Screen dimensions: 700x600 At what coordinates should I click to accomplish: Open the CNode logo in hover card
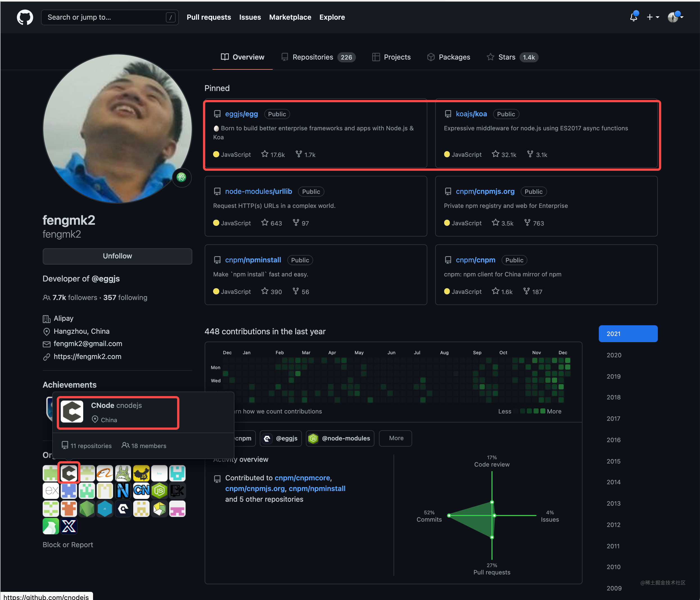(x=72, y=411)
